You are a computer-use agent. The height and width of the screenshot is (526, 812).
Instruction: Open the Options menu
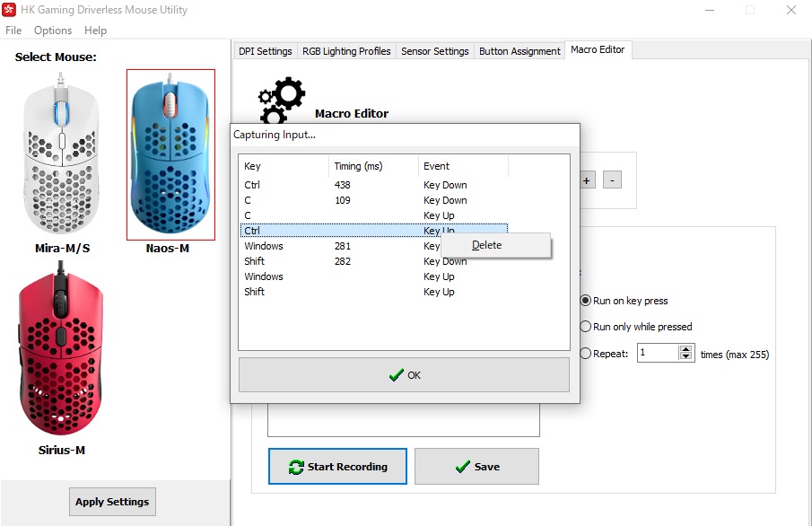click(53, 31)
